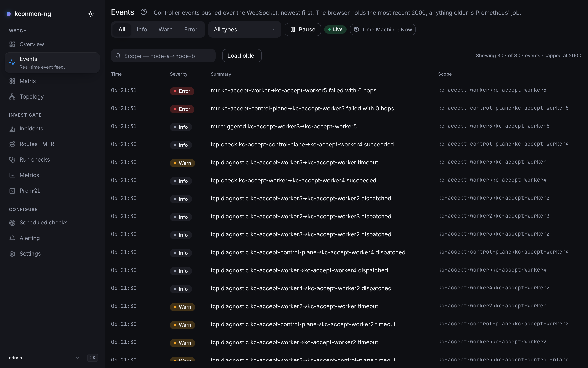Open the PromQL terminal icon
The width and height of the screenshot is (588, 368).
[x=12, y=191]
